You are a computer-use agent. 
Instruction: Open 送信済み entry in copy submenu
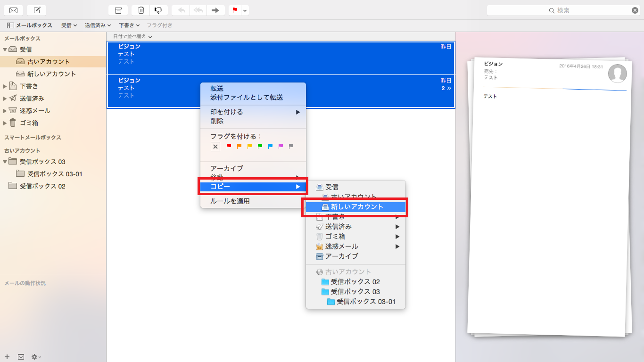(x=355, y=227)
